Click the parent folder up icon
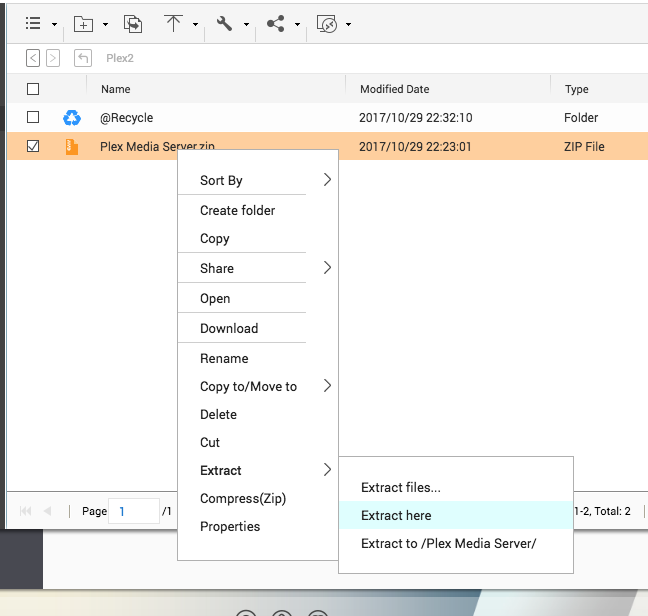The width and height of the screenshot is (648, 616). [x=83, y=58]
